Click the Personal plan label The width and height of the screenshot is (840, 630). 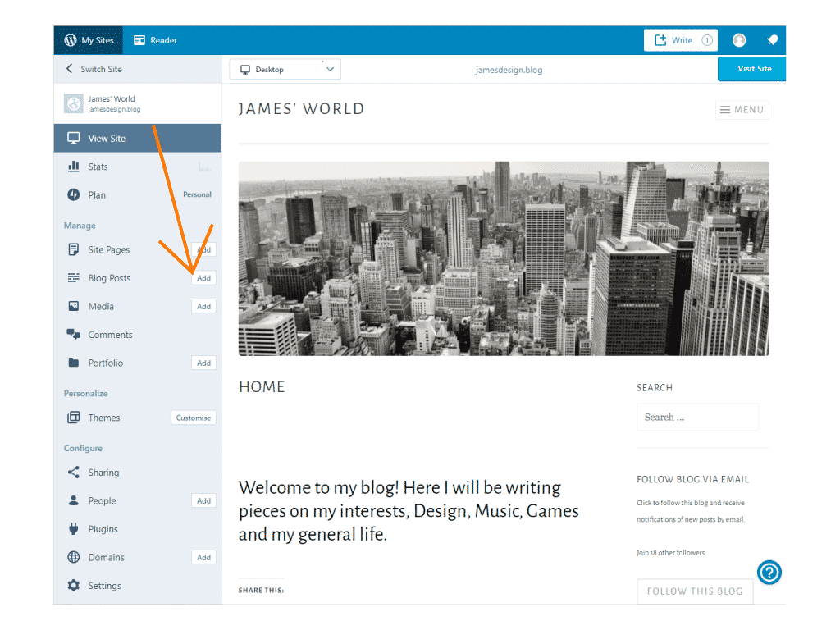197,194
